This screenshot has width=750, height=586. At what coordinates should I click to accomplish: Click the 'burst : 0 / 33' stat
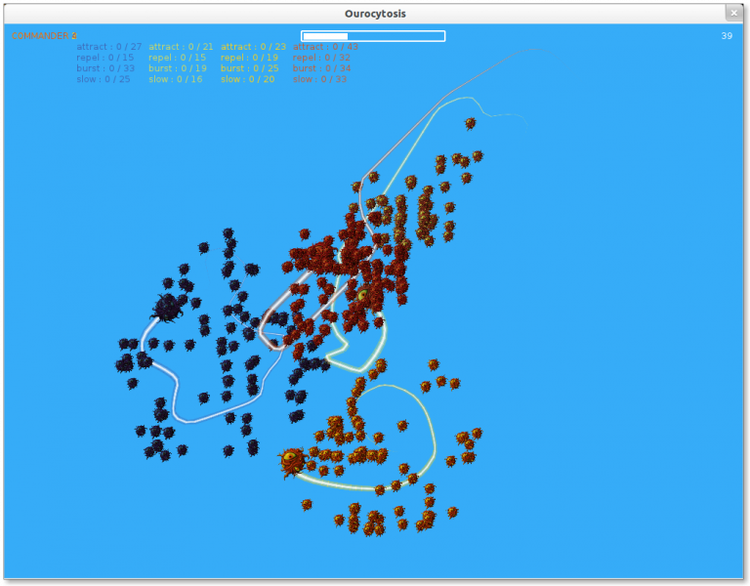point(106,68)
